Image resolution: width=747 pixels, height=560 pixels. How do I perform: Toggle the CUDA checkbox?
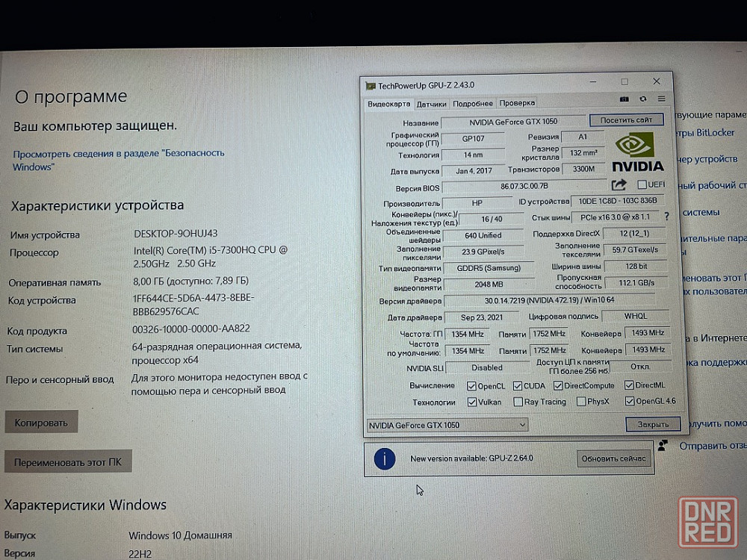(518, 386)
